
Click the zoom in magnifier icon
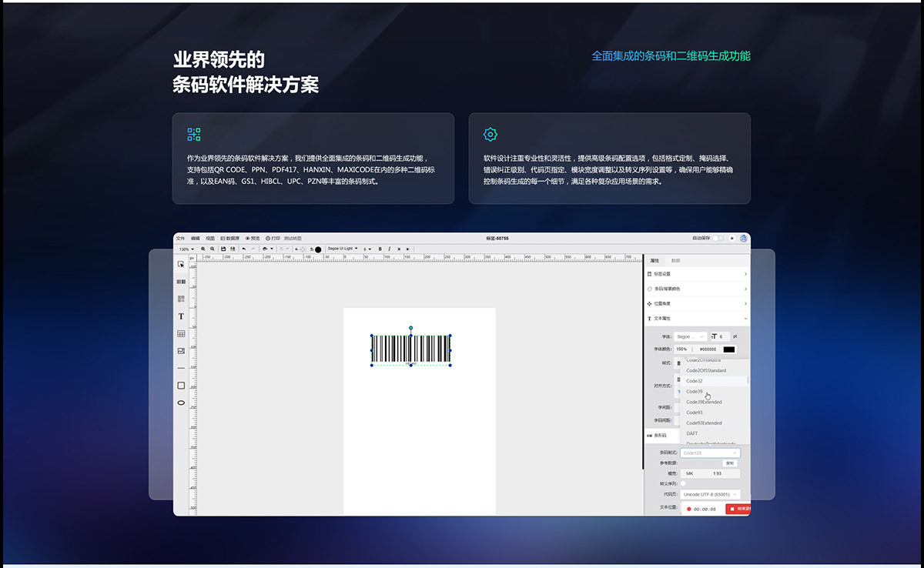point(203,249)
